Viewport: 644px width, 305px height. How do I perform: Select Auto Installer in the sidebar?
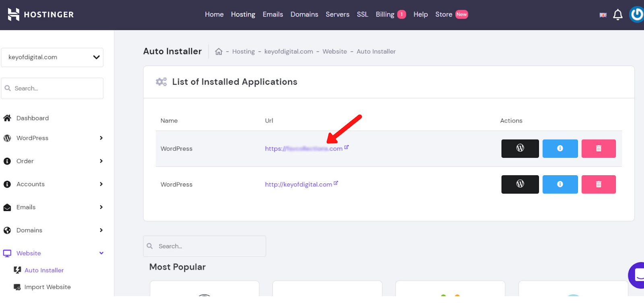click(x=44, y=270)
